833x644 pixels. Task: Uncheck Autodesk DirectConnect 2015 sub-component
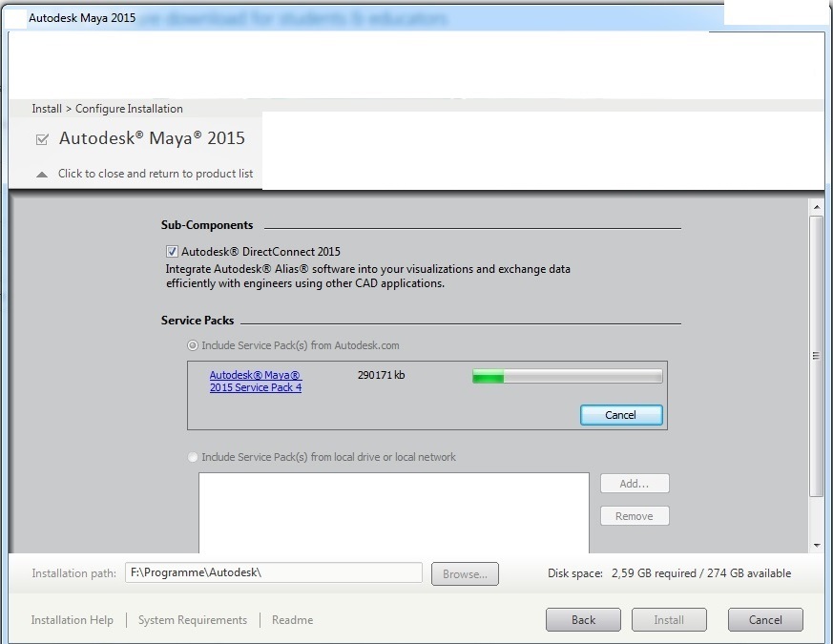pos(172,251)
